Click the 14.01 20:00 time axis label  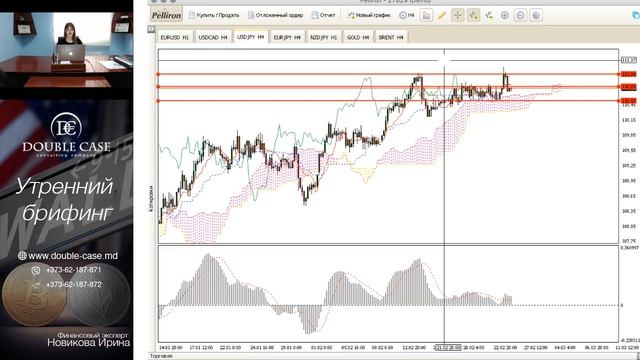171,348
